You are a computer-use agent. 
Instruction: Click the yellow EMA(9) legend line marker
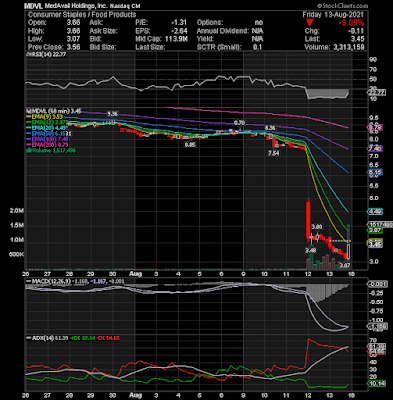coord(29,116)
